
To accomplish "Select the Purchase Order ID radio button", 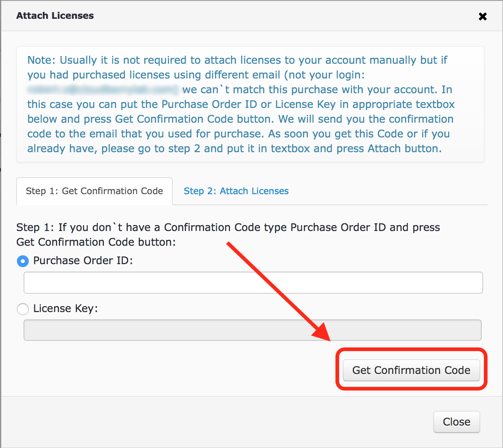I will (x=23, y=261).
